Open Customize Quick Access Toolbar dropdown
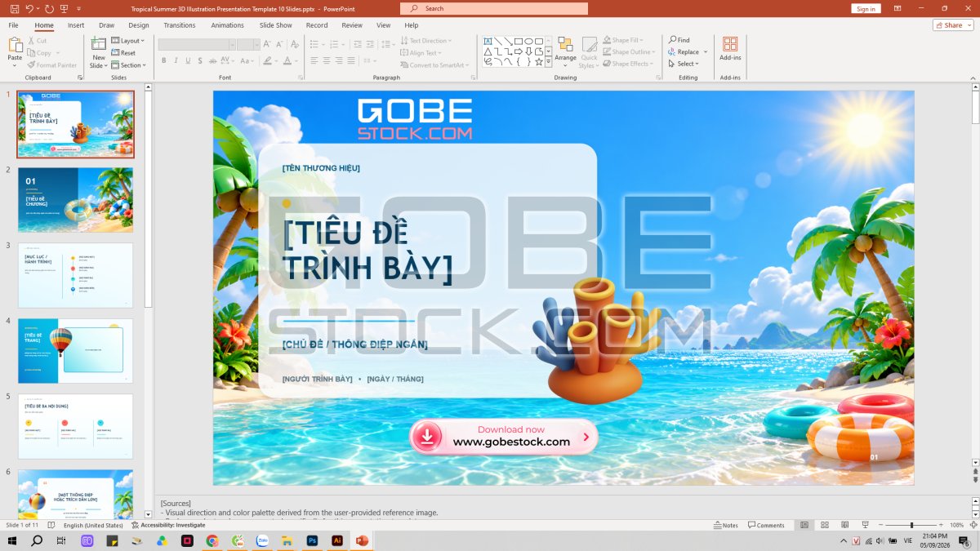Screen dimensions: 980x551 pos(79,8)
